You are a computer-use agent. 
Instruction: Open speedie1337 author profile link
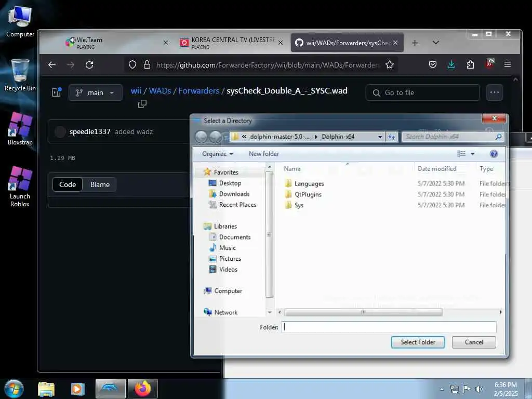90,131
